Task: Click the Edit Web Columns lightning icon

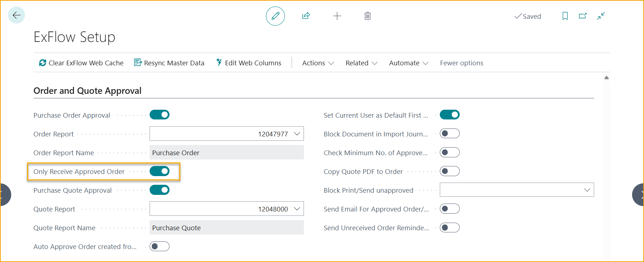Action: 219,62
